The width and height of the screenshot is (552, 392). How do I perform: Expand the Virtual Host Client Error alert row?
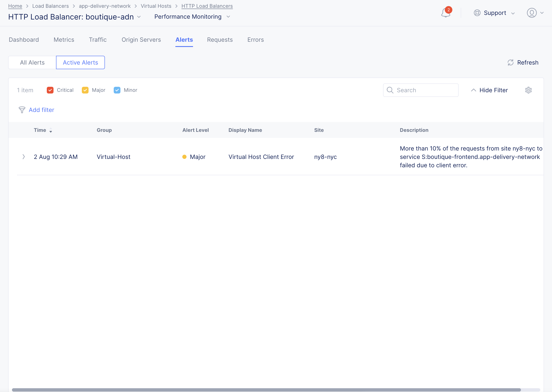click(23, 157)
